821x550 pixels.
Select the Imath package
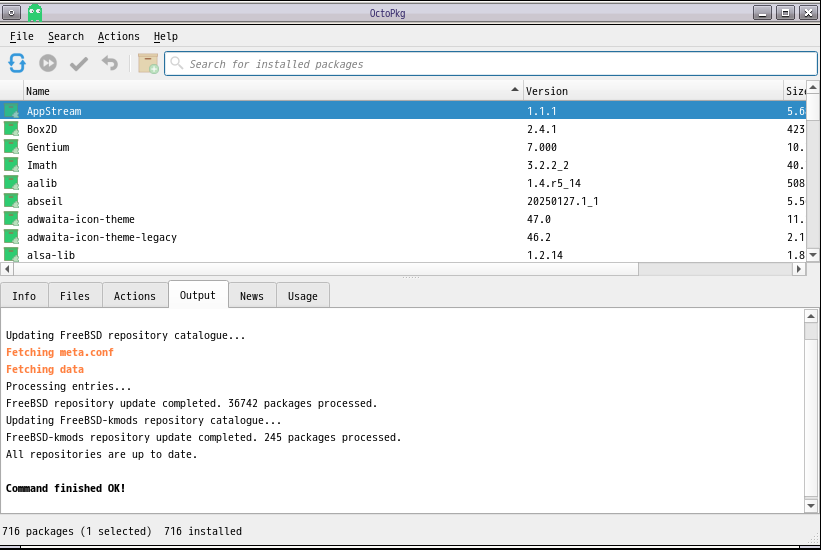pos(403,165)
